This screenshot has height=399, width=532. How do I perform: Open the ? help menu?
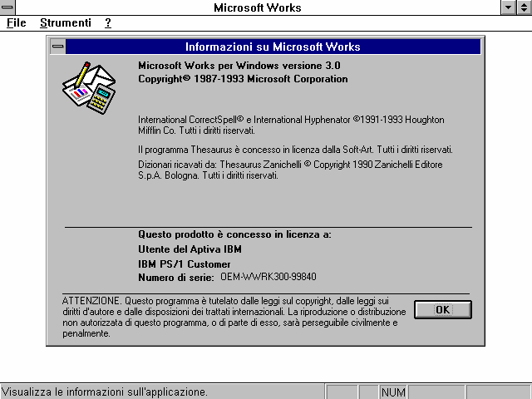[108, 22]
